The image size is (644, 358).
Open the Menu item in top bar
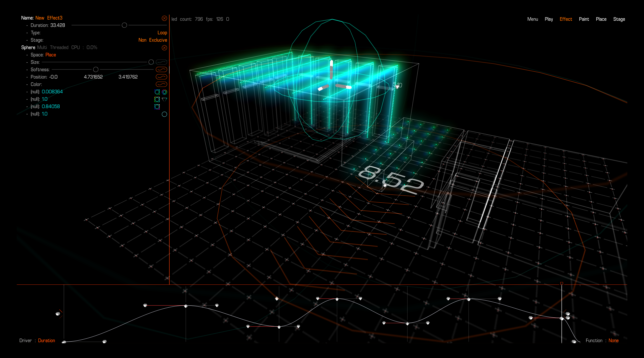click(x=533, y=19)
